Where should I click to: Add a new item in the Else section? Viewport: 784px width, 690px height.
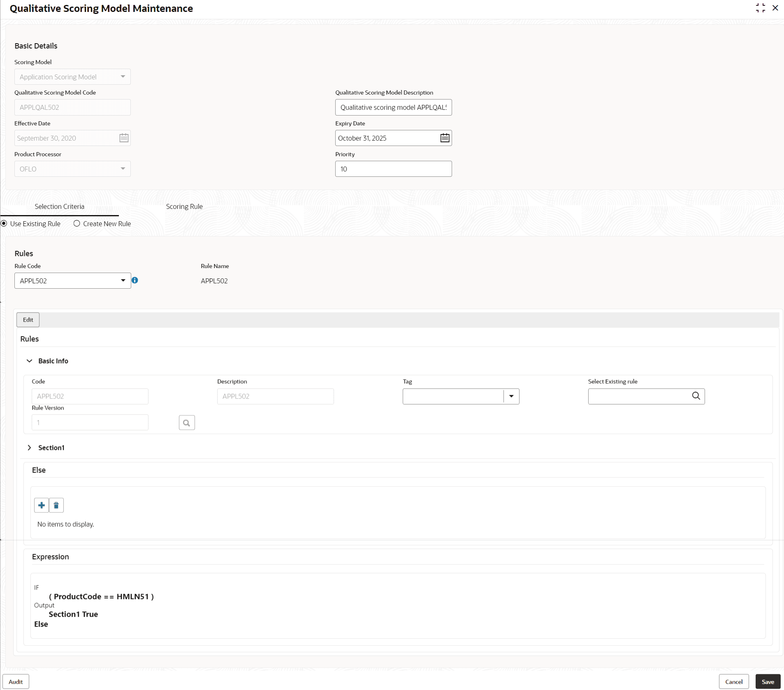click(x=42, y=505)
